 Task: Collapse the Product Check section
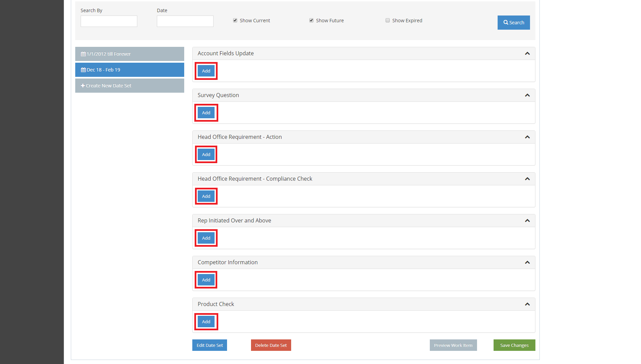tap(527, 304)
